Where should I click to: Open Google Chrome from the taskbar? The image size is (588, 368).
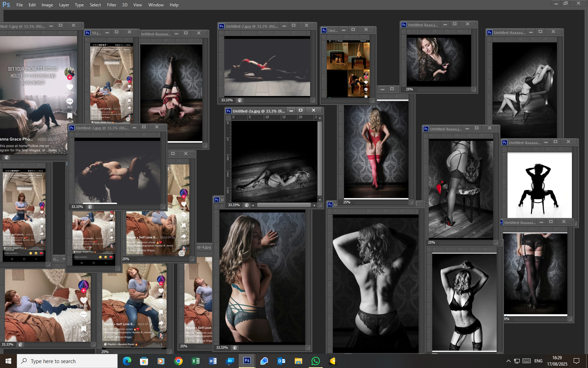[x=178, y=361]
